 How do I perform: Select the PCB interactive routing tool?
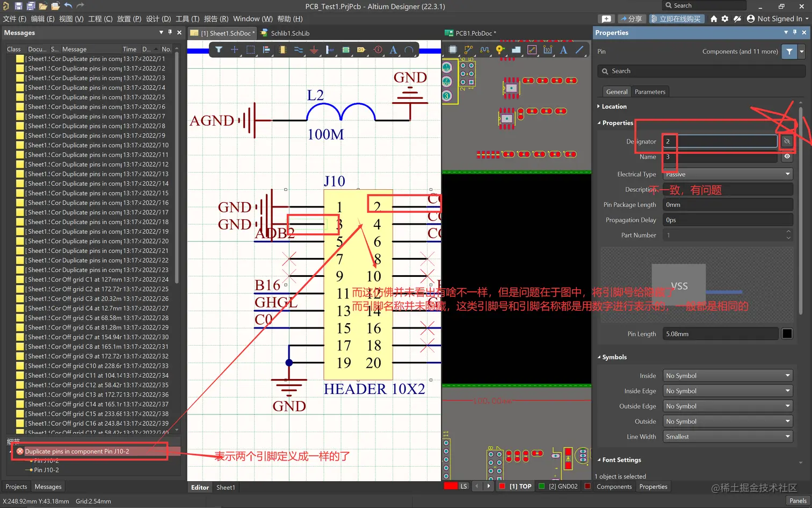pos(469,50)
